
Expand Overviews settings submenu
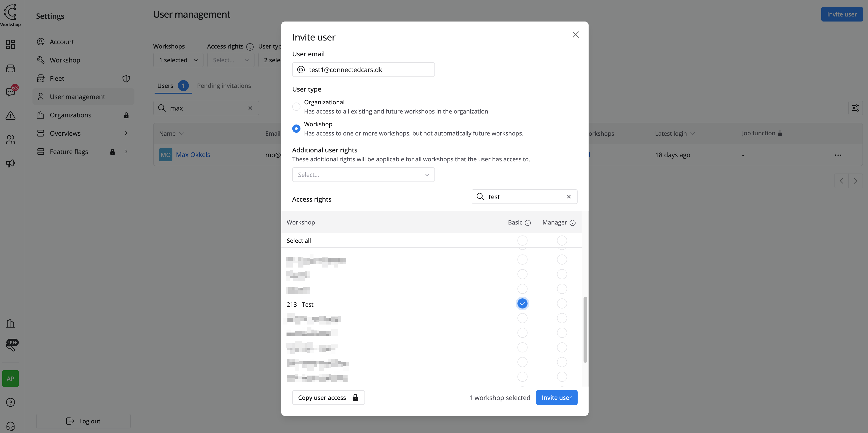pyautogui.click(x=83, y=133)
